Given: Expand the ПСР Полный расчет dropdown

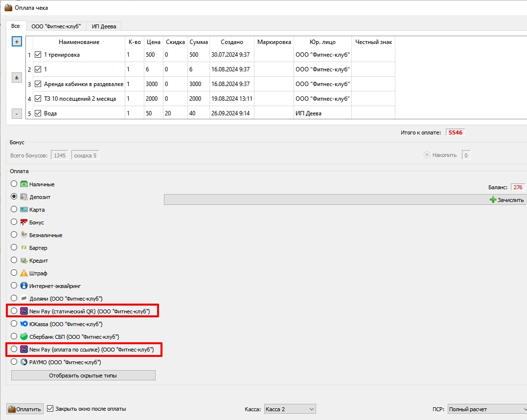Looking at the screenshot, I should [x=488, y=409].
